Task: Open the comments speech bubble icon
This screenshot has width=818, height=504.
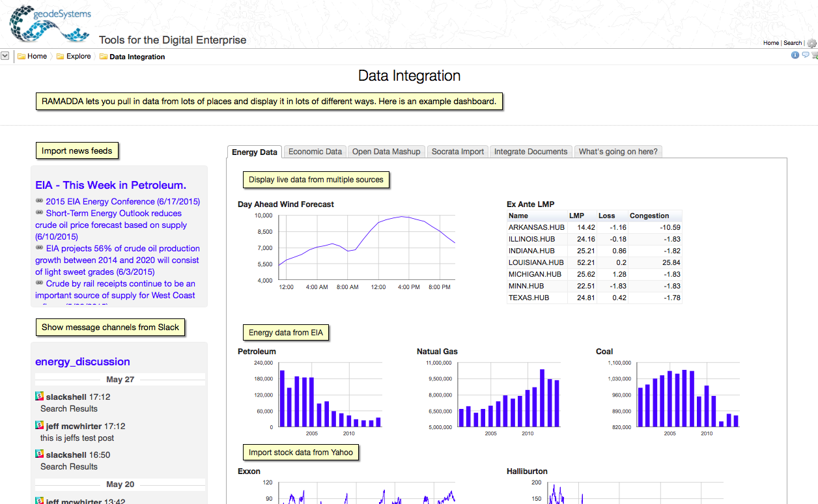Action: pos(806,55)
